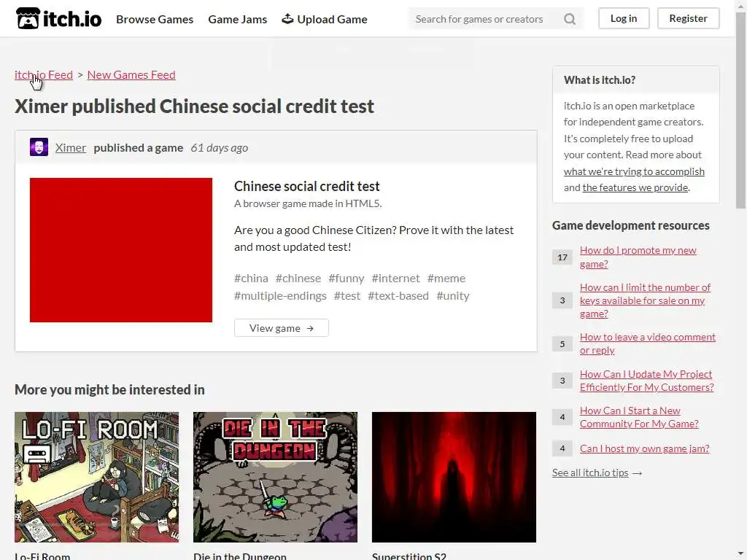Select the #chinese tag
The height and width of the screenshot is (560, 747).
(x=298, y=278)
